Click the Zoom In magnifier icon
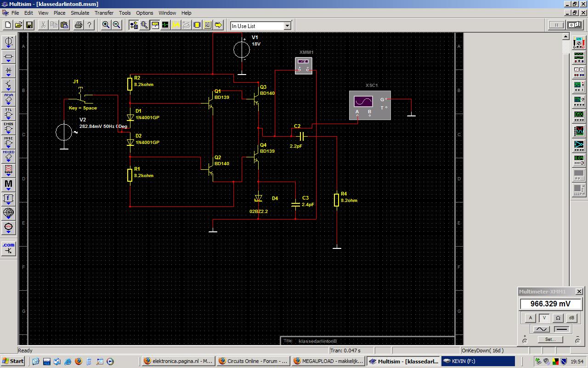This screenshot has height=368, width=588. click(106, 25)
